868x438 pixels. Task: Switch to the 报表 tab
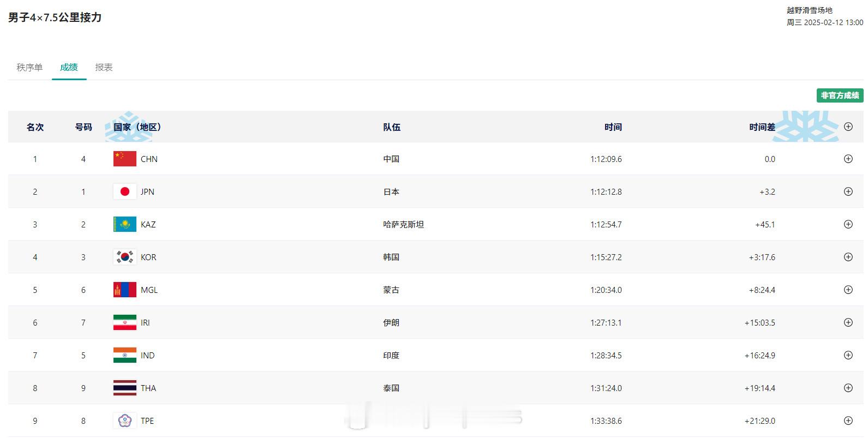(104, 67)
